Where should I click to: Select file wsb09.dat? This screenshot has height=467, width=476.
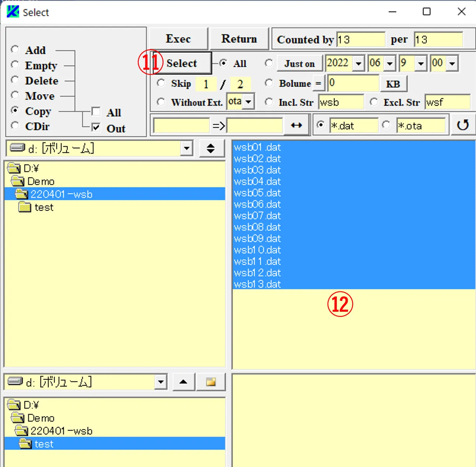[354, 239]
